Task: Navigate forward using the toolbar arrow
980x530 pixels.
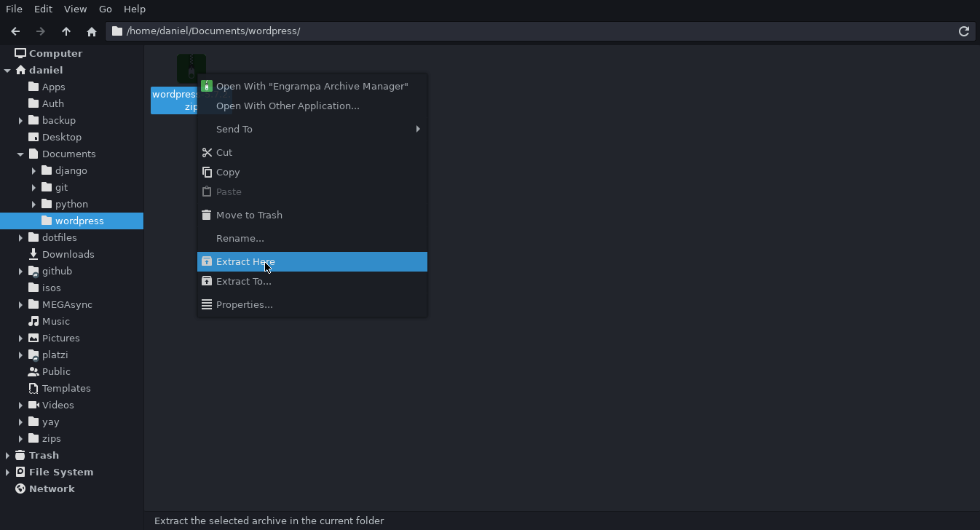Action: point(41,31)
